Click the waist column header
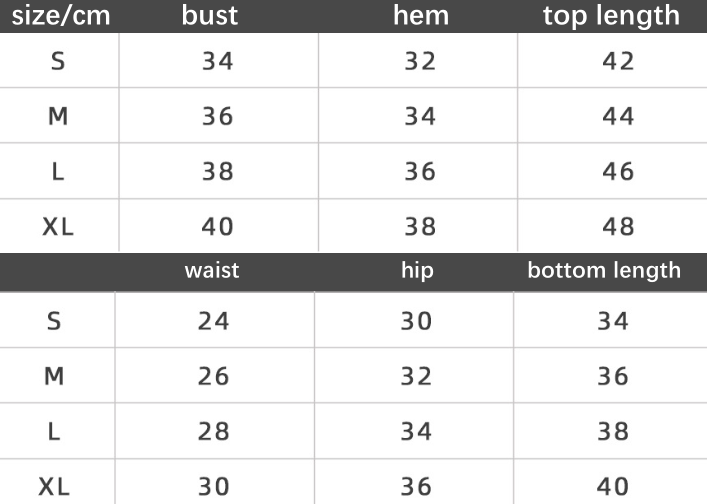Screen dimensions: 707x504 point(212,270)
